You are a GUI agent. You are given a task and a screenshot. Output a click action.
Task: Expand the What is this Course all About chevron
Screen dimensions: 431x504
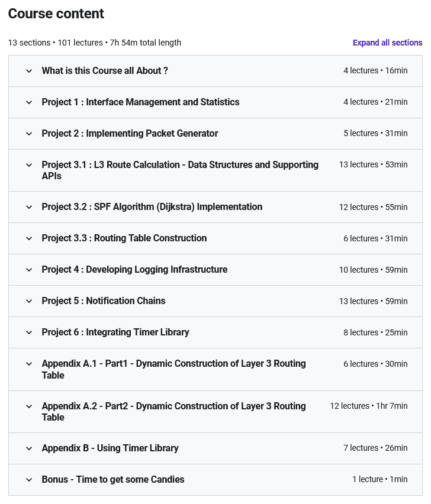(29, 71)
